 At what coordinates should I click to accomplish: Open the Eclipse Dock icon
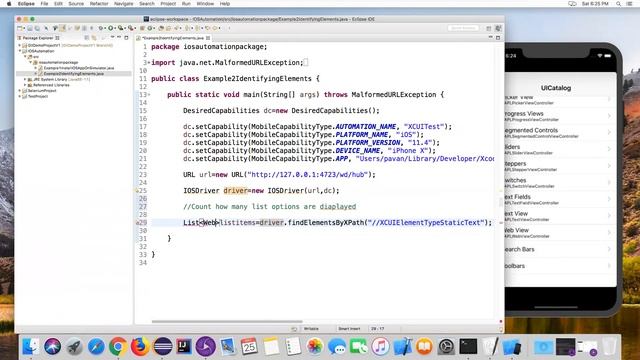click(162, 347)
